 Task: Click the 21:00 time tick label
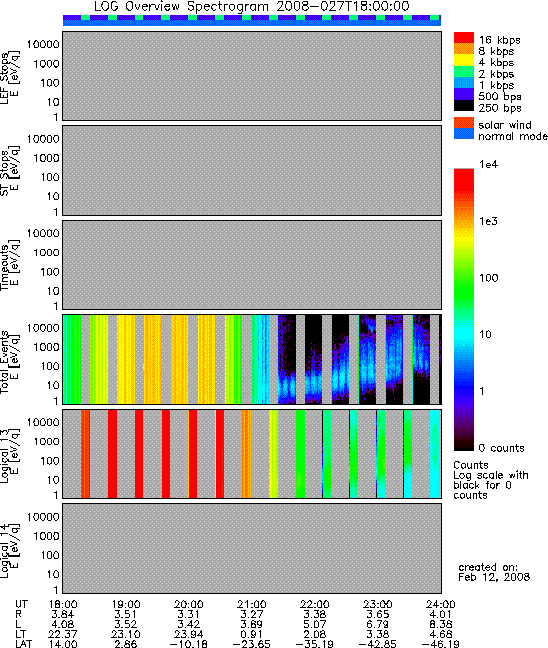[x=252, y=605]
